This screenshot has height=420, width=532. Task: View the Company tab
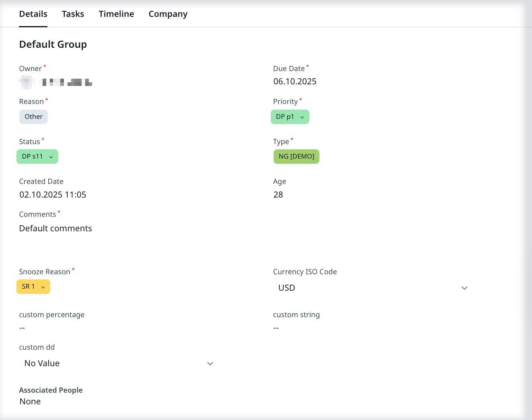pos(168,14)
